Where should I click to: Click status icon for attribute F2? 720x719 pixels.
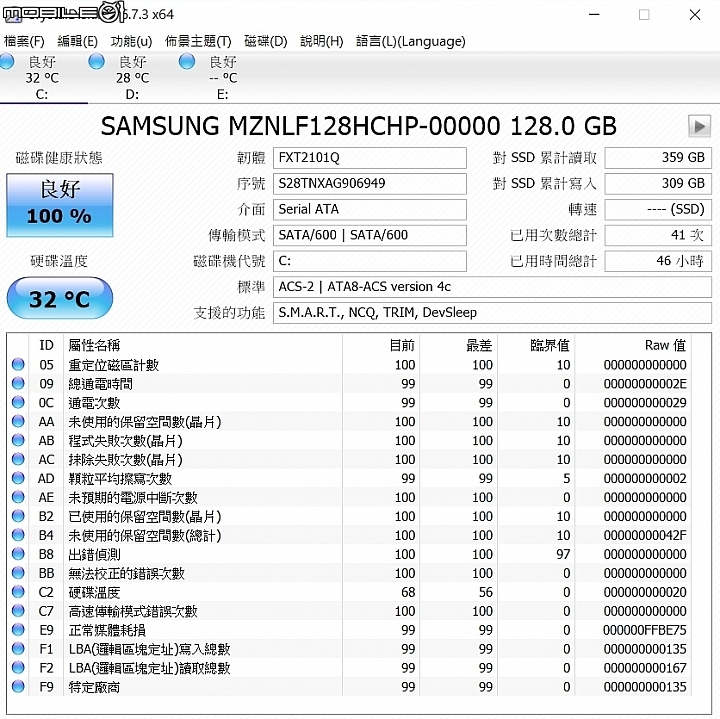[x=18, y=667]
